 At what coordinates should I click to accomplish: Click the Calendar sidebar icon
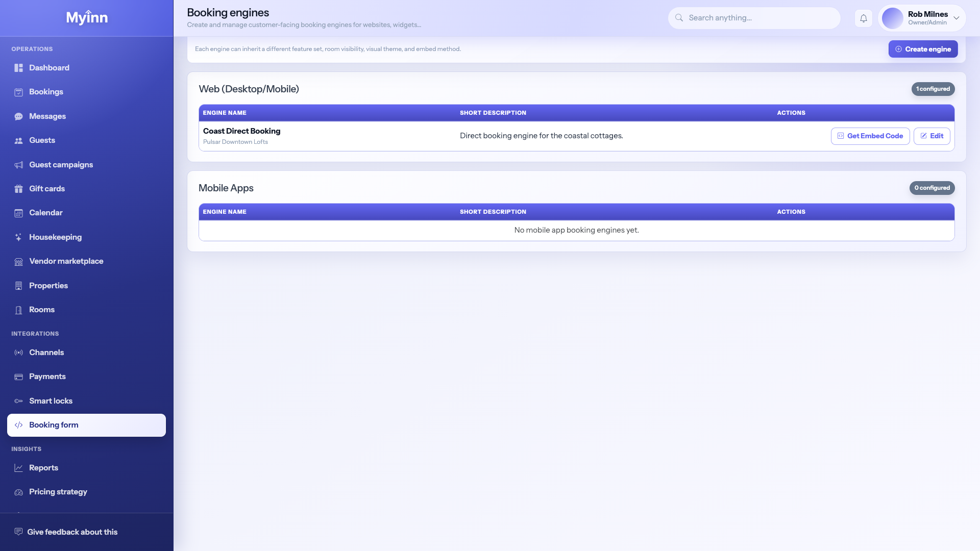18,213
